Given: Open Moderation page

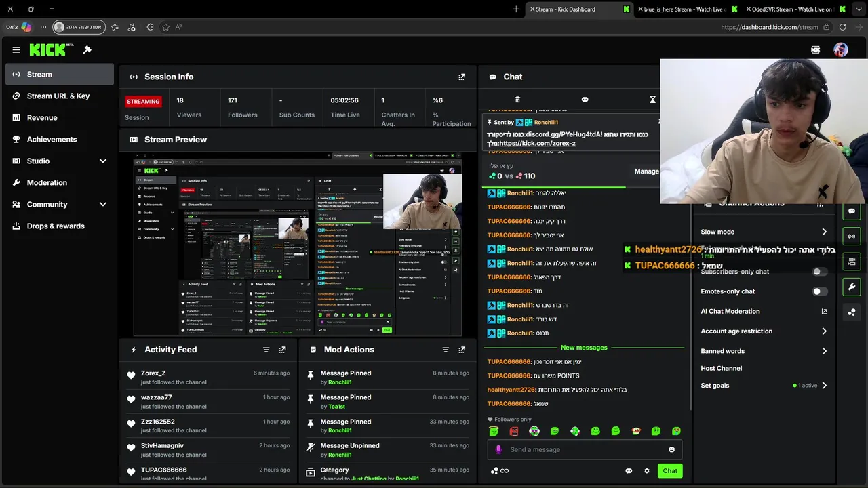Looking at the screenshot, I should click(x=60, y=182).
